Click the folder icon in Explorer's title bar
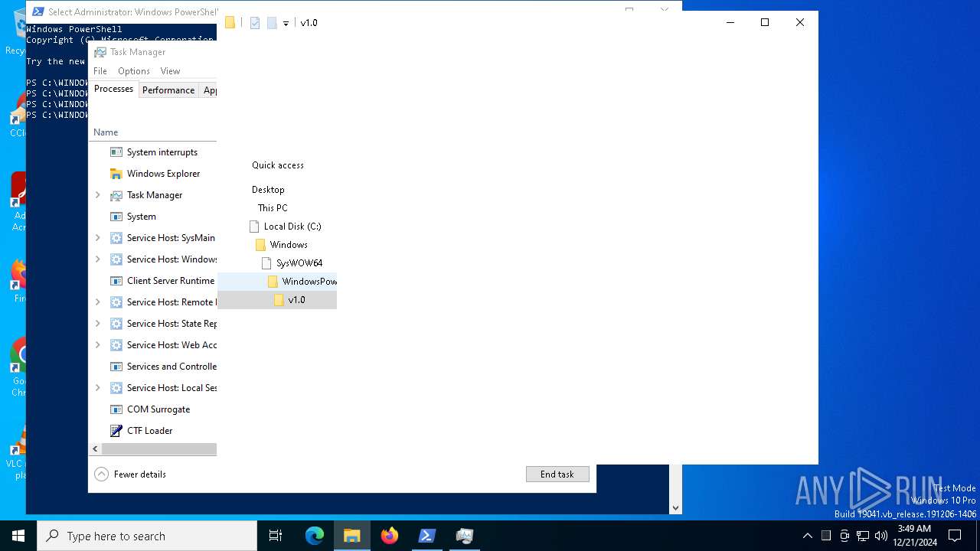 click(x=230, y=23)
